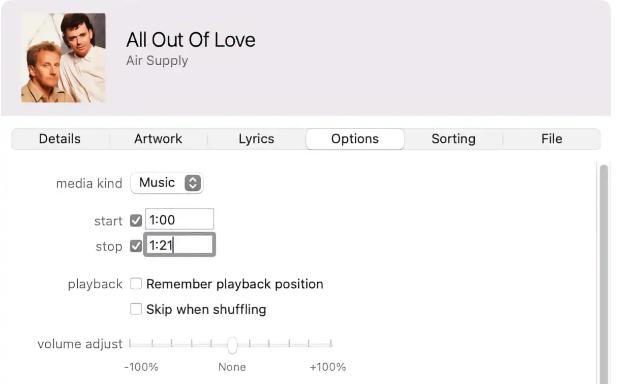Click the Air Supply album artwork thumbnail
The image size is (619, 392).
tap(63, 58)
